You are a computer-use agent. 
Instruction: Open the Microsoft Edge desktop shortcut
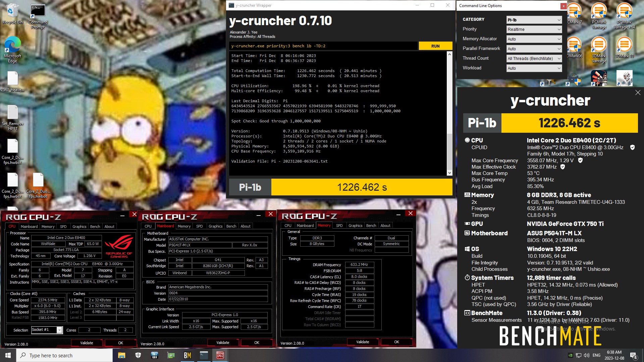click(12, 49)
